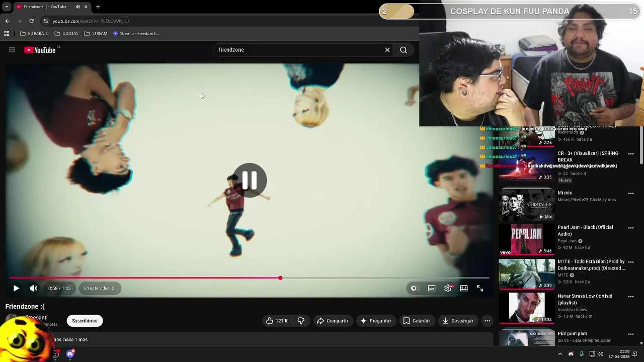Open more actions menu below video
The height and width of the screenshot is (362, 644).
tap(487, 321)
